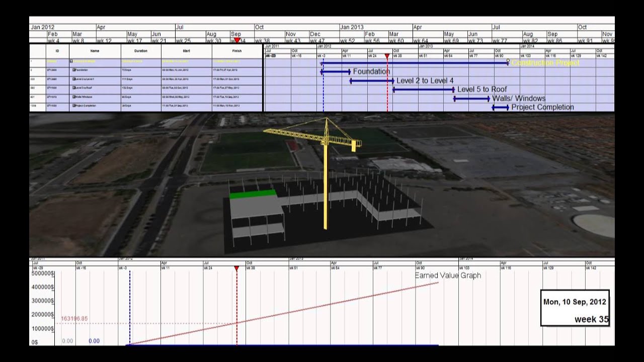
Task: Click the "163196.85" earned value readout
Action: pyautogui.click(x=74, y=319)
